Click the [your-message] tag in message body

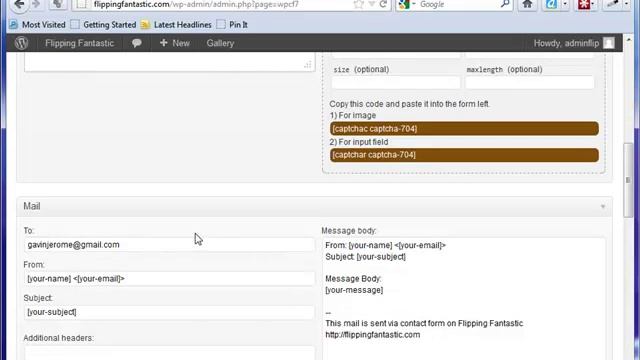coord(354,290)
